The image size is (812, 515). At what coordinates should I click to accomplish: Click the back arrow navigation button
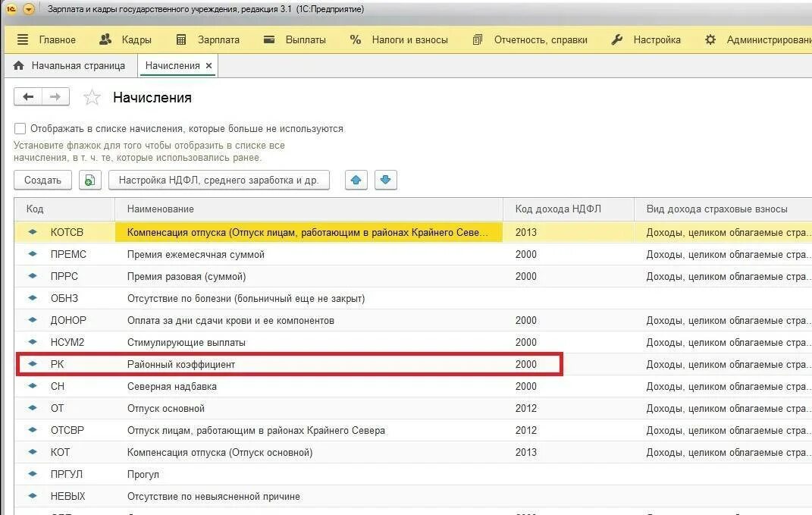point(28,97)
